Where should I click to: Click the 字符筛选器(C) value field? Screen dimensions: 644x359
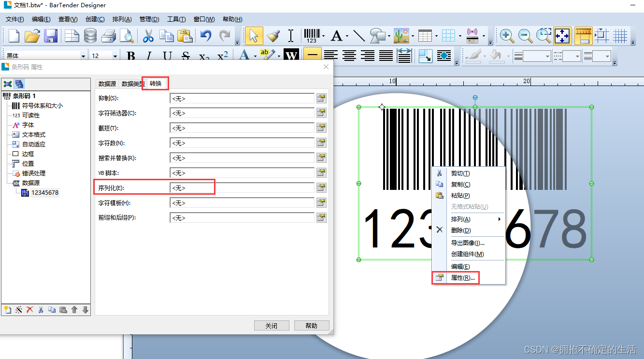click(x=242, y=113)
